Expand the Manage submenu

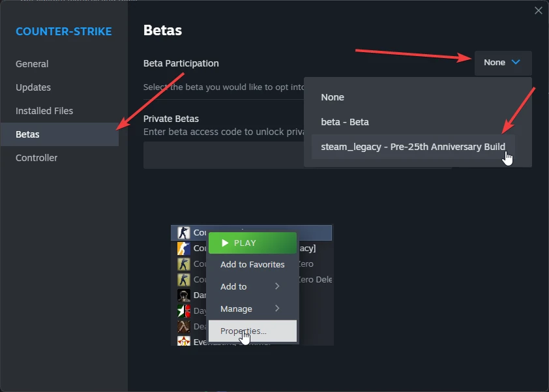point(252,309)
